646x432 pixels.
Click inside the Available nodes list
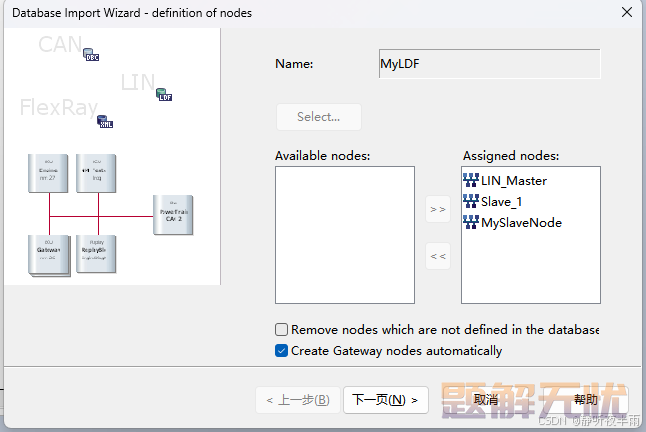(x=345, y=235)
